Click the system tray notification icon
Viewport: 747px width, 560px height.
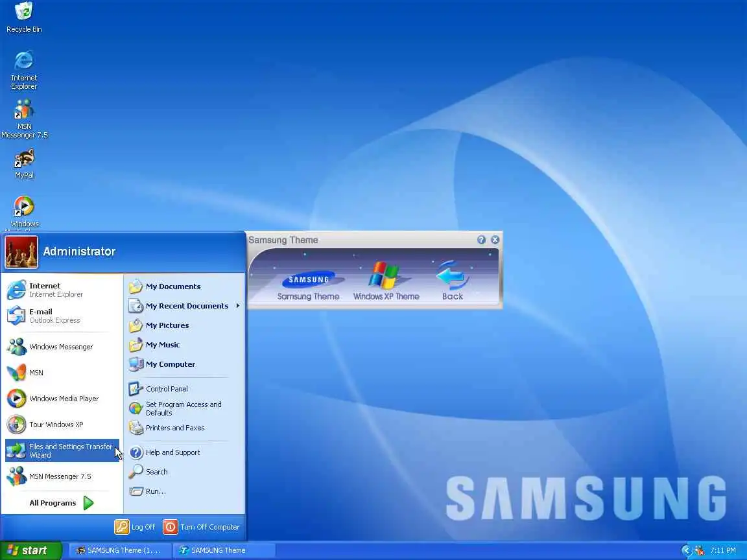(x=700, y=550)
